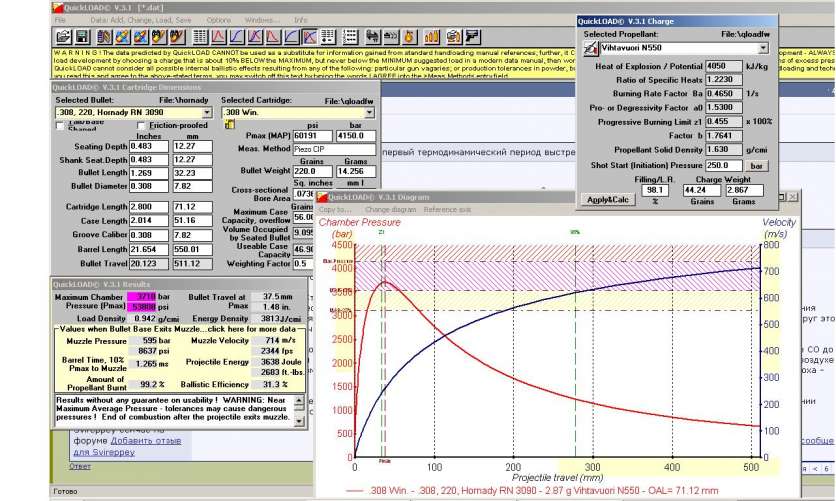Open the Selected Propellant dropdown list

pyautogui.click(x=763, y=47)
